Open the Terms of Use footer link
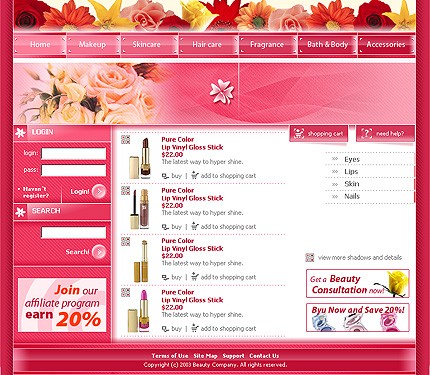Viewport: 430px width, 375px height. [x=170, y=356]
